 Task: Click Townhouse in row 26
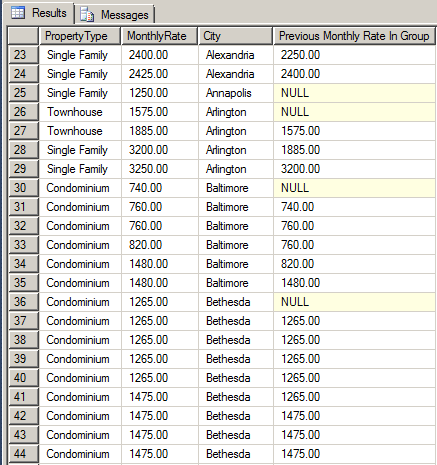click(80, 112)
